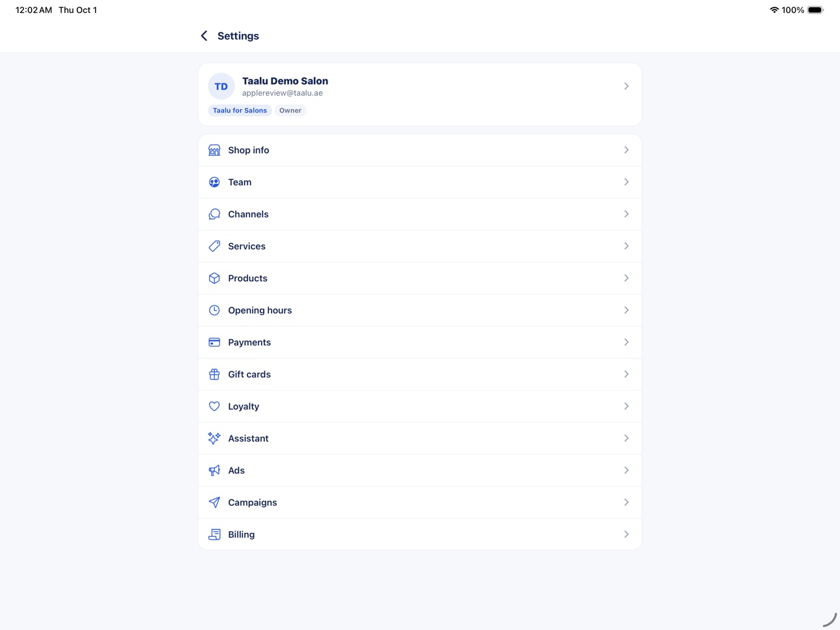
Task: Tap the Wi-Fi status icon
Action: point(774,10)
